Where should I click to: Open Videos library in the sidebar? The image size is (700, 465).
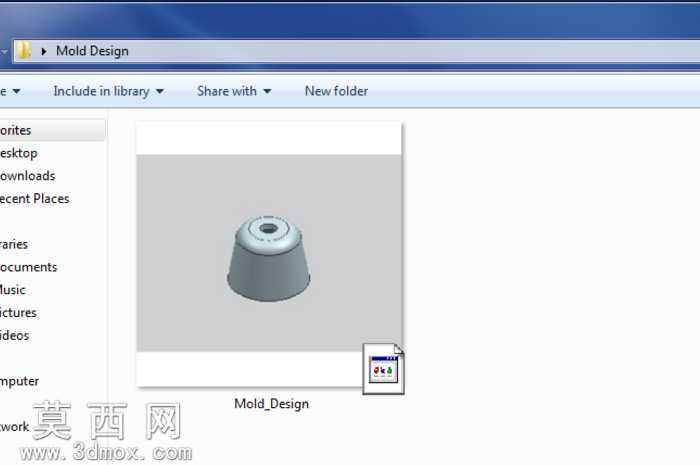[x=14, y=335]
